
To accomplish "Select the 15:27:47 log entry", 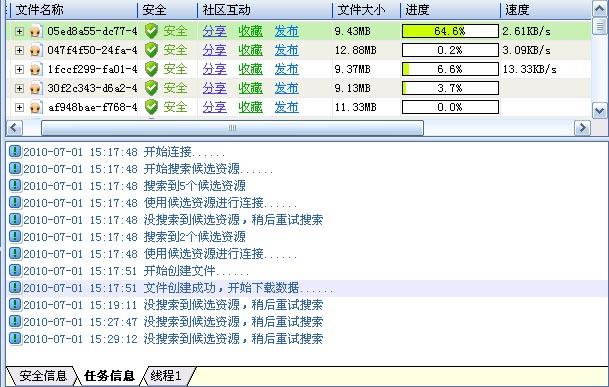I will coord(308,322).
